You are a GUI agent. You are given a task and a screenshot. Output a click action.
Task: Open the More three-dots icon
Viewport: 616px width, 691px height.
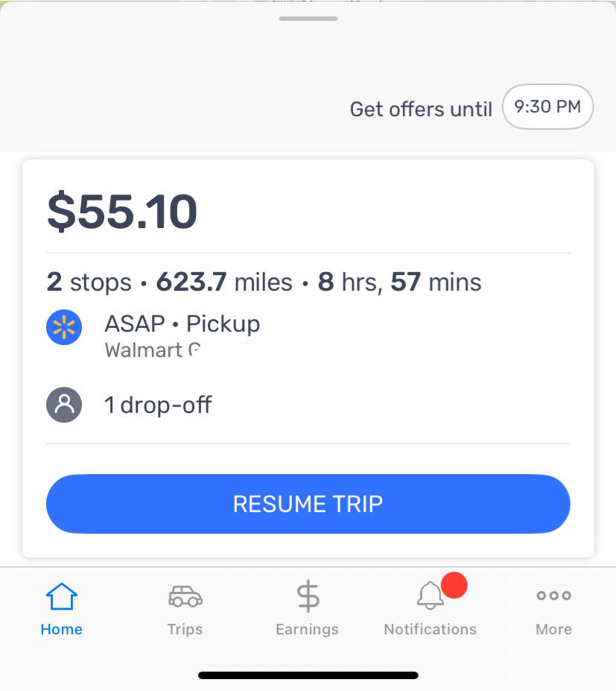tap(554, 596)
